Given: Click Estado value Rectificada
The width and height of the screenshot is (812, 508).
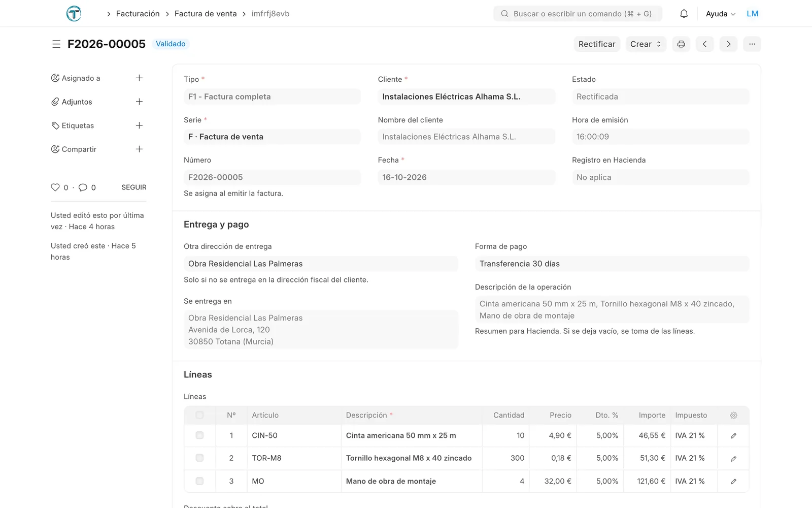Looking at the screenshot, I should pyautogui.click(x=660, y=97).
